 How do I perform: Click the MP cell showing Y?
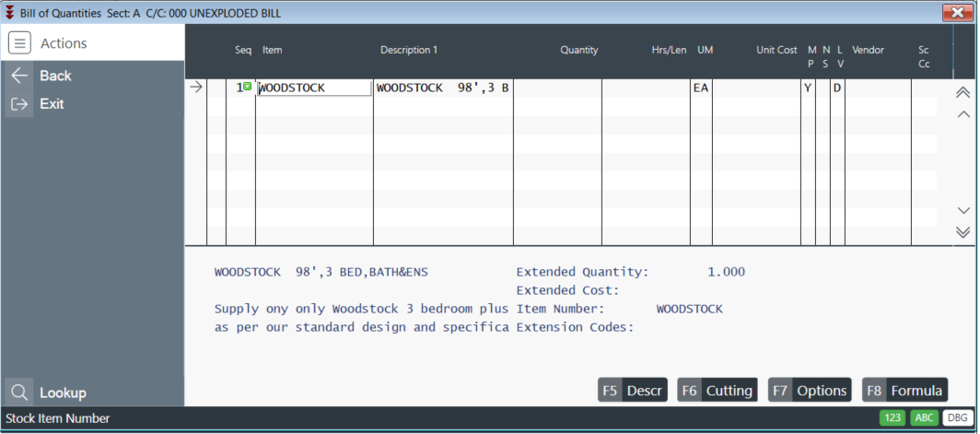(x=808, y=88)
